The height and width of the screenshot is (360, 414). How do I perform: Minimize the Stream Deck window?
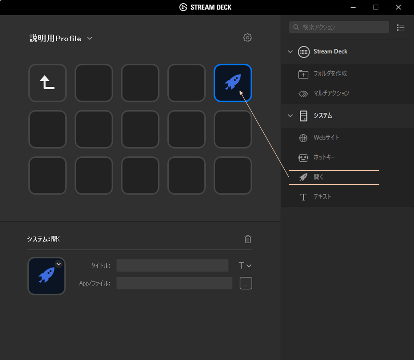point(353,7)
